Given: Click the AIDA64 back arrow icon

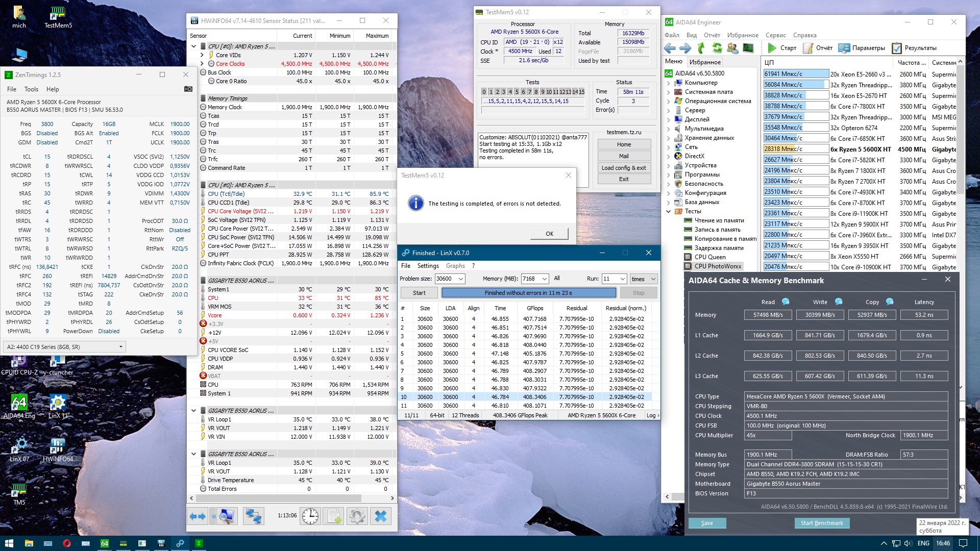Looking at the screenshot, I should (x=670, y=48).
